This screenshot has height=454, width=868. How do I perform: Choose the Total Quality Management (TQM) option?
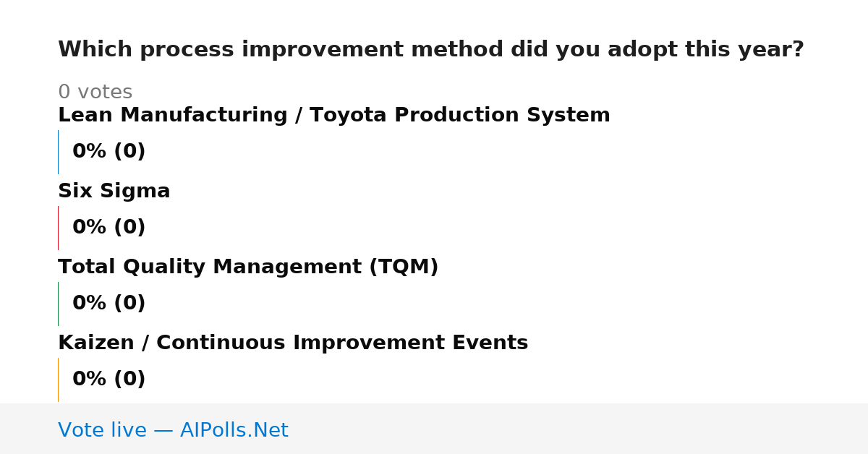248,267
